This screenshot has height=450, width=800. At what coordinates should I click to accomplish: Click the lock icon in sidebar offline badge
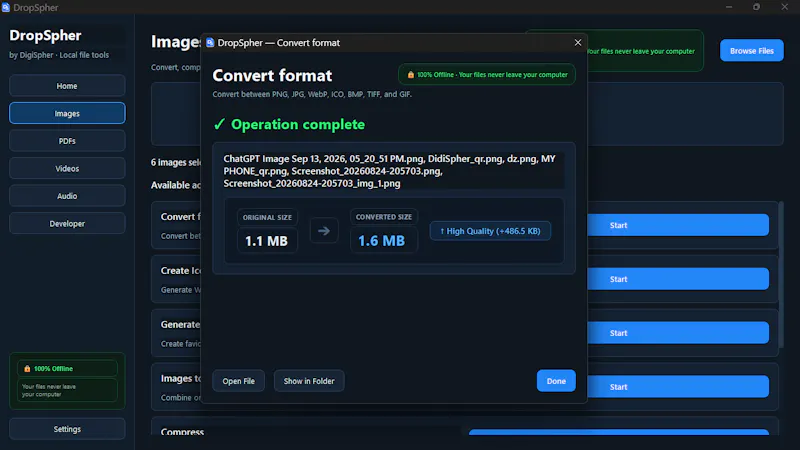tap(28, 368)
